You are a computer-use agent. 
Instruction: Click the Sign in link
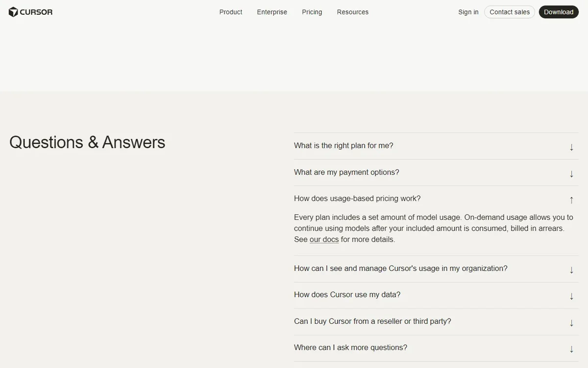coord(468,12)
